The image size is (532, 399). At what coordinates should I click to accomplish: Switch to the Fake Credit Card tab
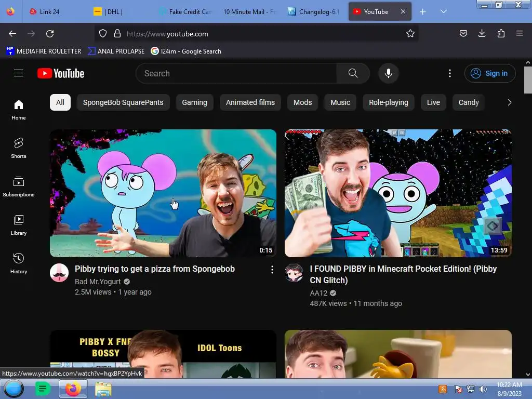(185, 12)
